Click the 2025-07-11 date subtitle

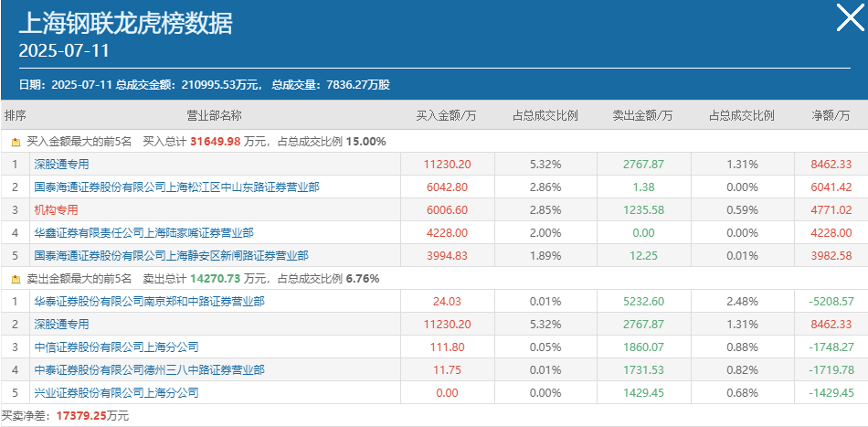pyautogui.click(x=64, y=51)
